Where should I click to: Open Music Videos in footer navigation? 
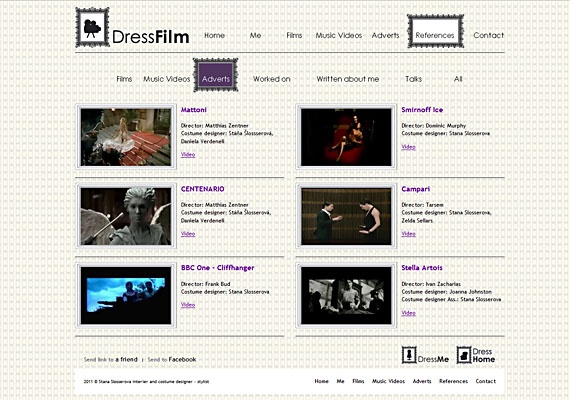388,381
